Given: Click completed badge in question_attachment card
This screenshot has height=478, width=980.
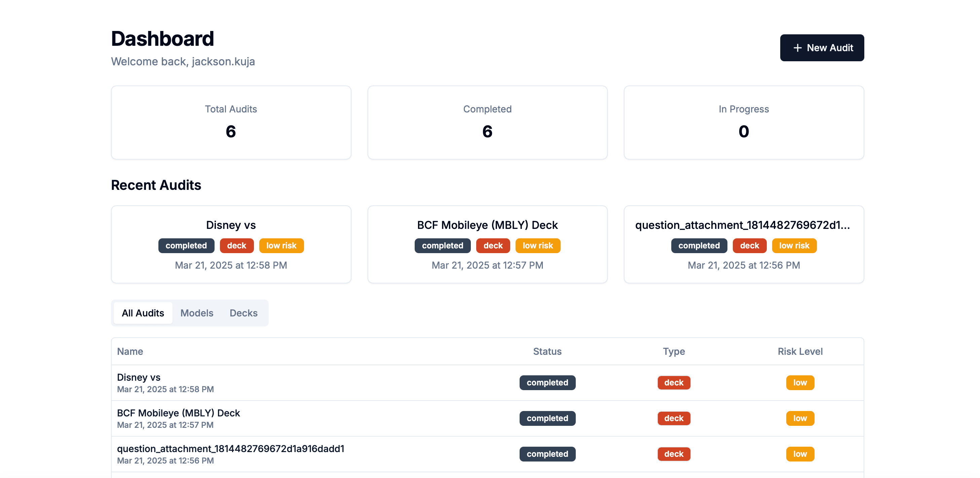Looking at the screenshot, I should [x=699, y=246].
